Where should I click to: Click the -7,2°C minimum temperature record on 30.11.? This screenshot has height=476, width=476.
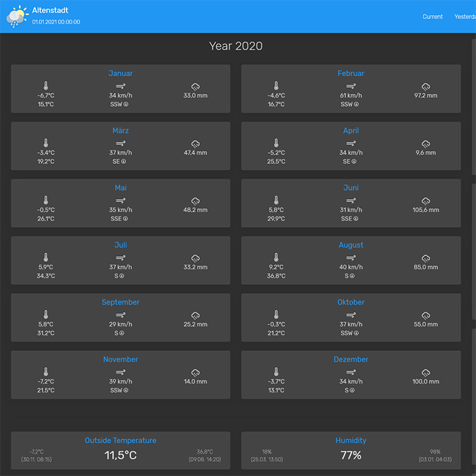37,452
